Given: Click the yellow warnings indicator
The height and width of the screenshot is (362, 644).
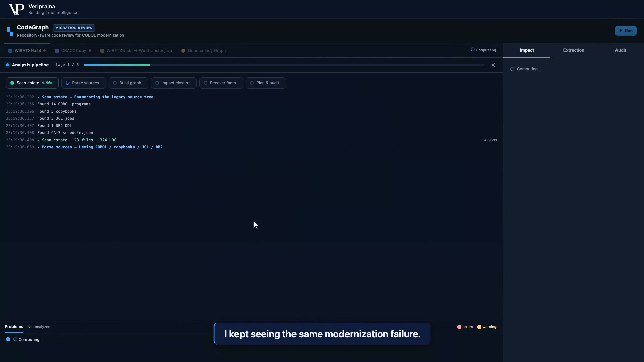Looking at the screenshot, I should pyautogui.click(x=488, y=327).
